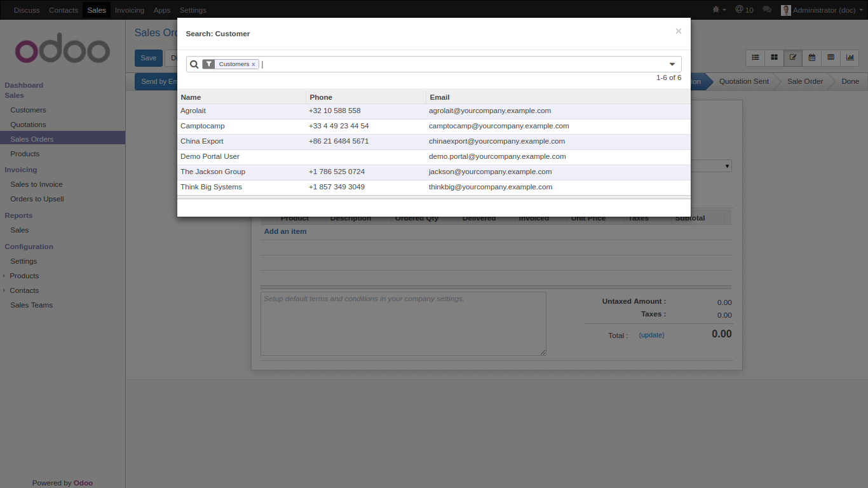Open the Settings top menu
Screen dimensions: 868x488
click(193, 10)
